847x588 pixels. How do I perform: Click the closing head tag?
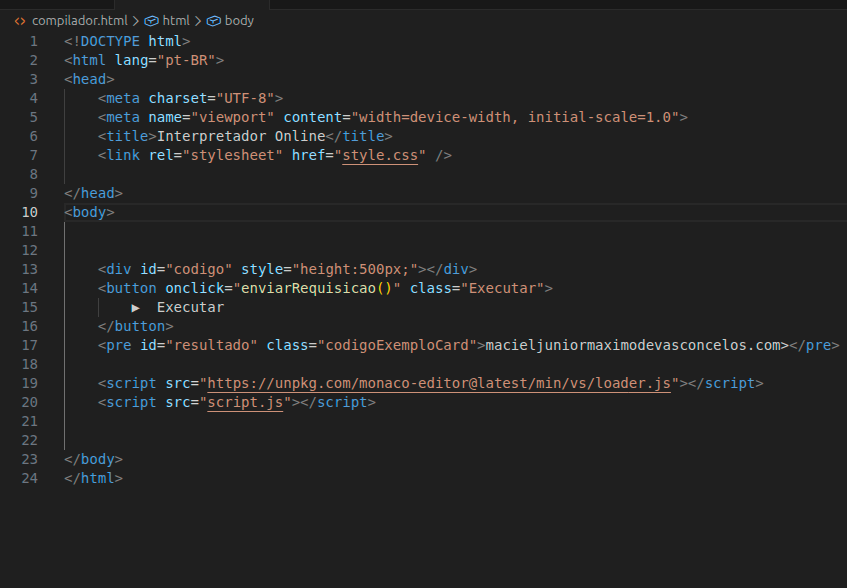(93, 193)
